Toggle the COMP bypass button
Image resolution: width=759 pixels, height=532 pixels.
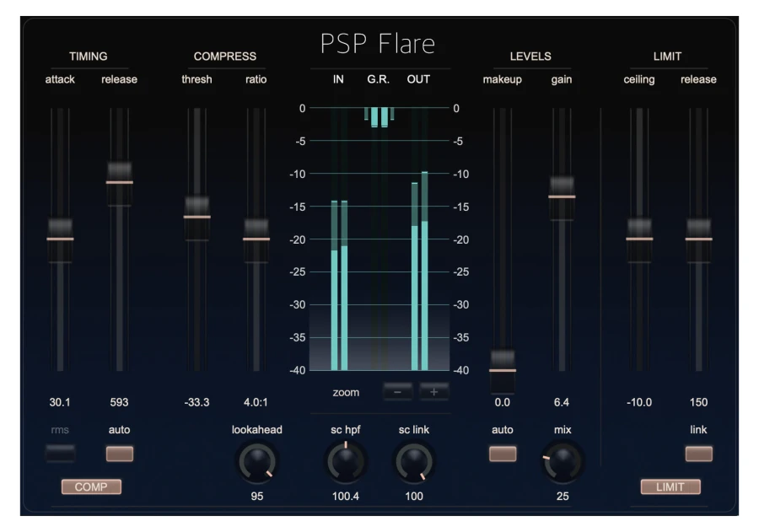point(91,486)
